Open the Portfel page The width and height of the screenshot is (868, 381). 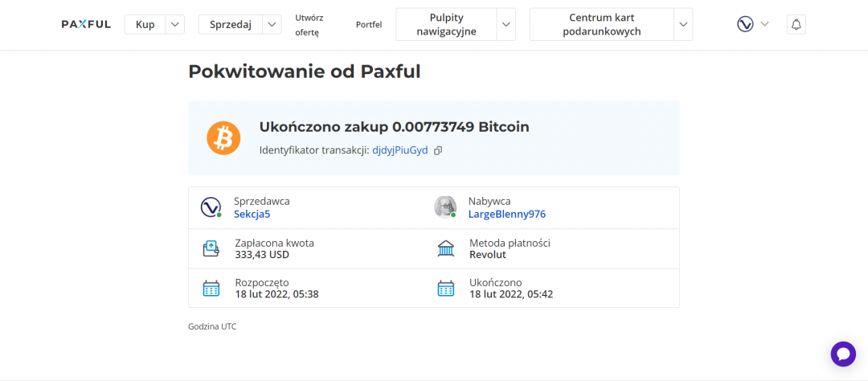tap(369, 24)
